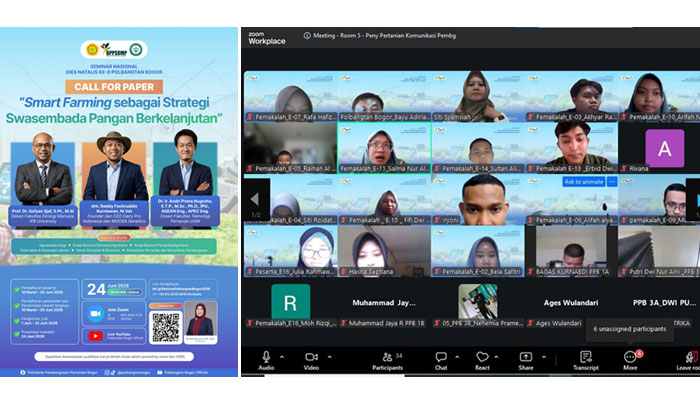This screenshot has width=700, height=401.
Task: Select the Siti Sjamsiah video tile
Action: (x=478, y=96)
